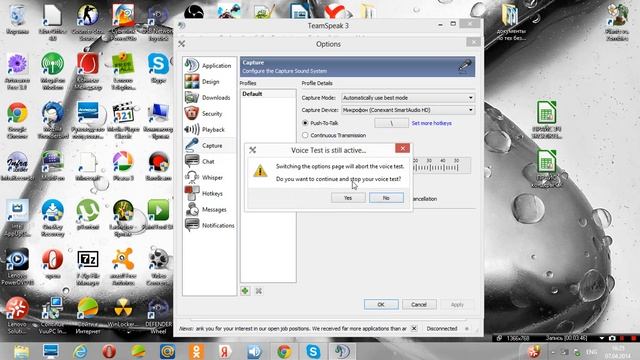Launch the Counter-Strike desktop shortcut
Image resolution: width=640 pixels, height=360 pixels.
point(87,22)
